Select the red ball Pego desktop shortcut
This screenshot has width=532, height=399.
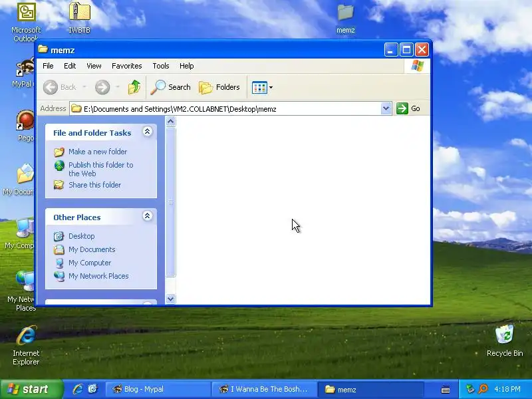[x=25, y=126]
